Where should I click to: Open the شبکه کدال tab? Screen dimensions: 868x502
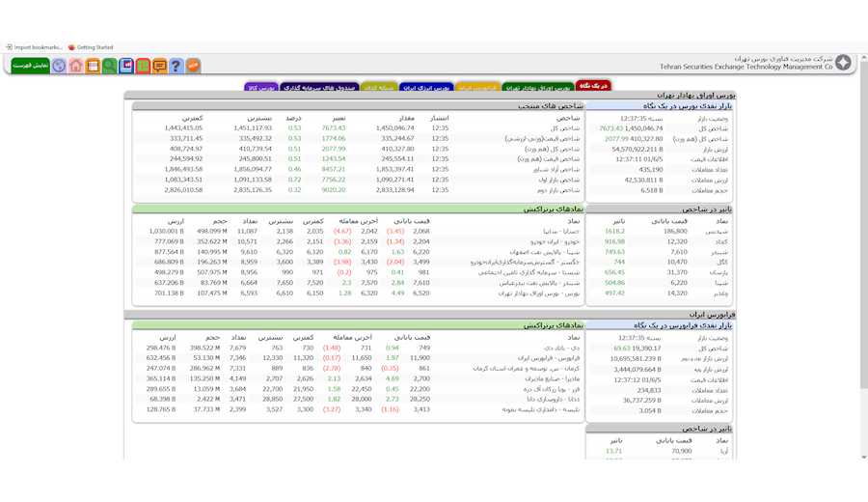(379, 88)
